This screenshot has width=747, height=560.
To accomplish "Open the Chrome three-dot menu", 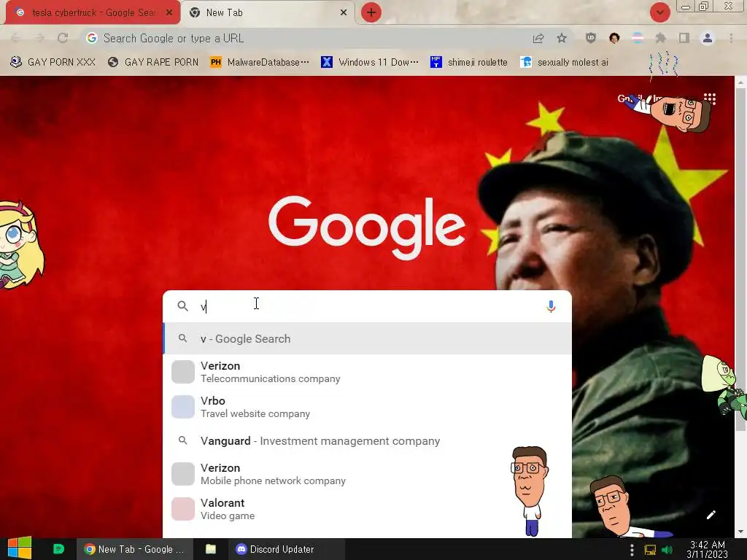I will [731, 38].
